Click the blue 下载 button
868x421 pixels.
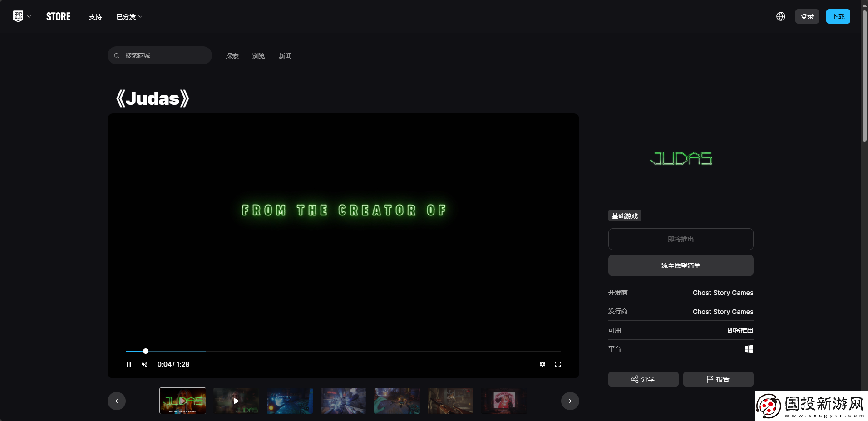point(838,16)
